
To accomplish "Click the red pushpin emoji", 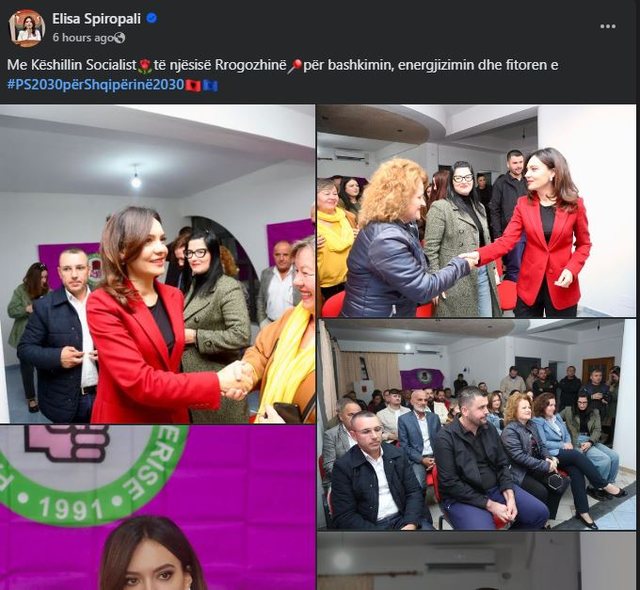I will pos(295,66).
